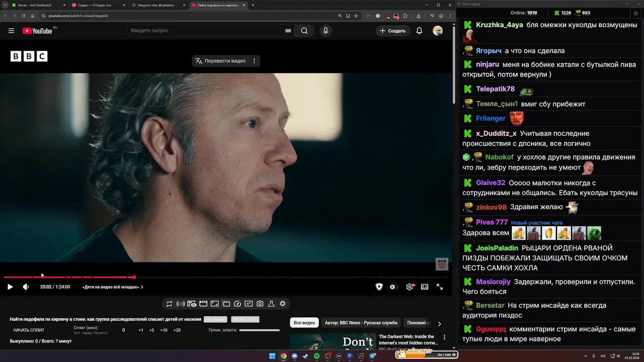
Task: Switch to the Студия — VK Видео Live tab
Action: click(99, 5)
